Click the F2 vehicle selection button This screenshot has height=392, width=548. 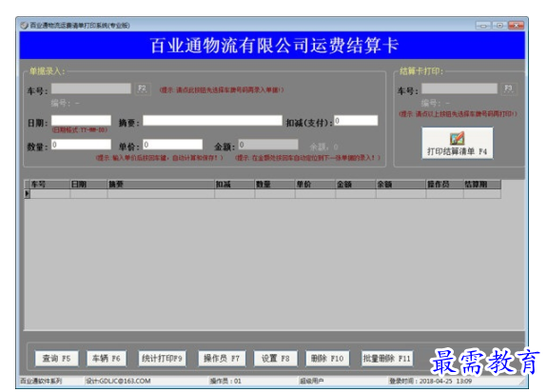(x=143, y=88)
